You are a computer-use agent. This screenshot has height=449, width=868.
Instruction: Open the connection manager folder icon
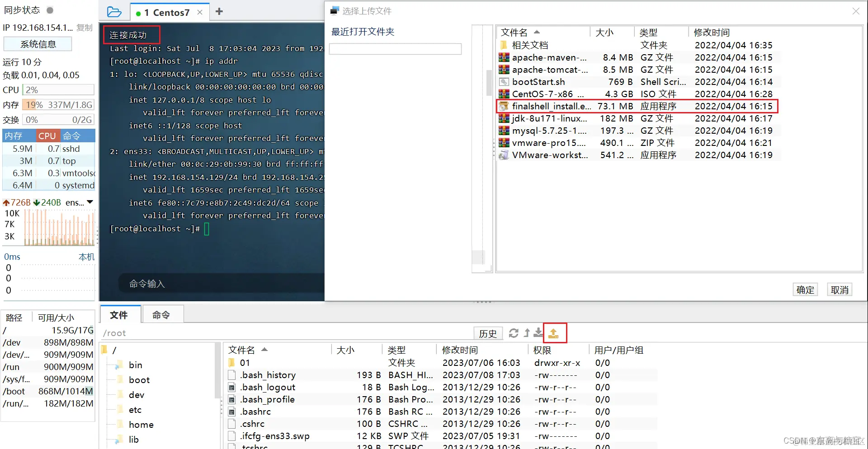coord(114,11)
